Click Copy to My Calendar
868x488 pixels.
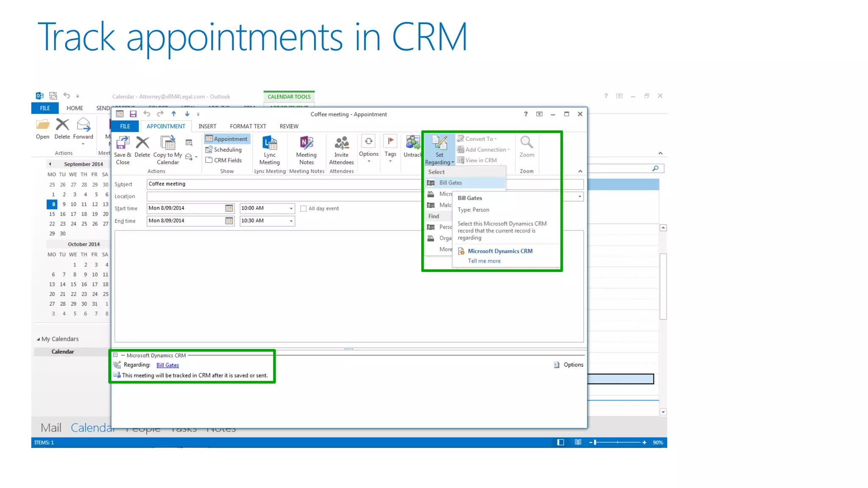[168, 150]
